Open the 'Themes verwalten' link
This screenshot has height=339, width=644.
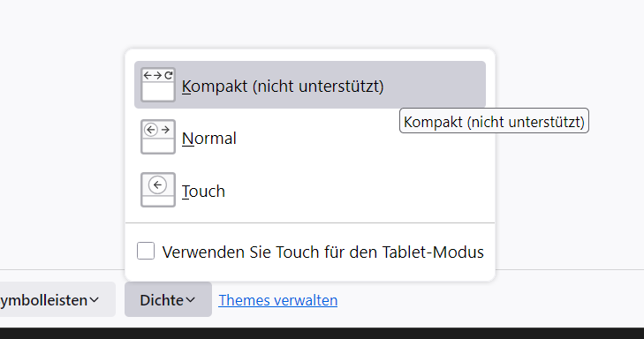click(277, 300)
